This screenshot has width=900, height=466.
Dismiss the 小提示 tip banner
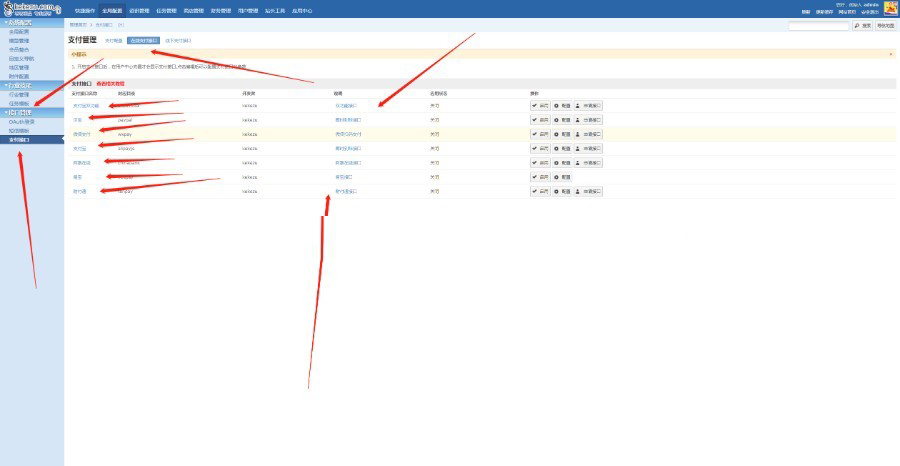pyautogui.click(x=891, y=54)
